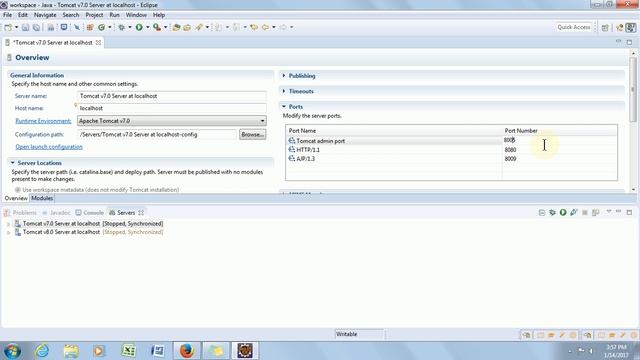
Task: Switch to the Javadoc tab
Action: click(x=56, y=213)
